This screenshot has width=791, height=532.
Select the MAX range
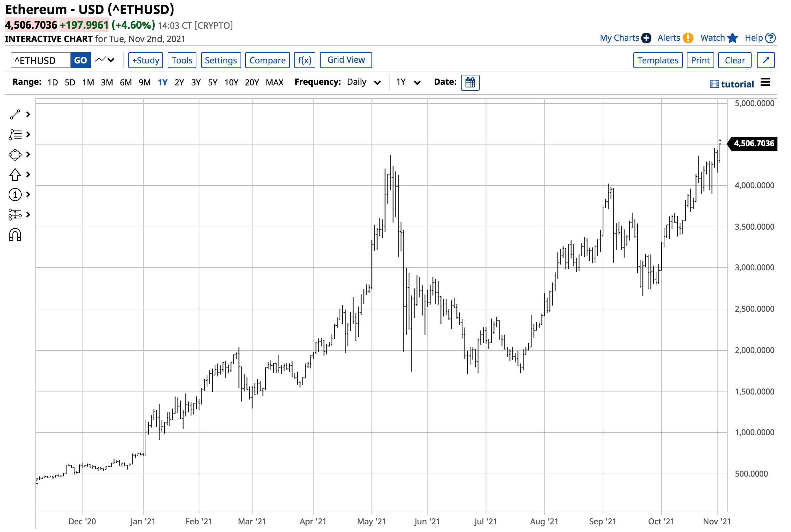coord(275,82)
